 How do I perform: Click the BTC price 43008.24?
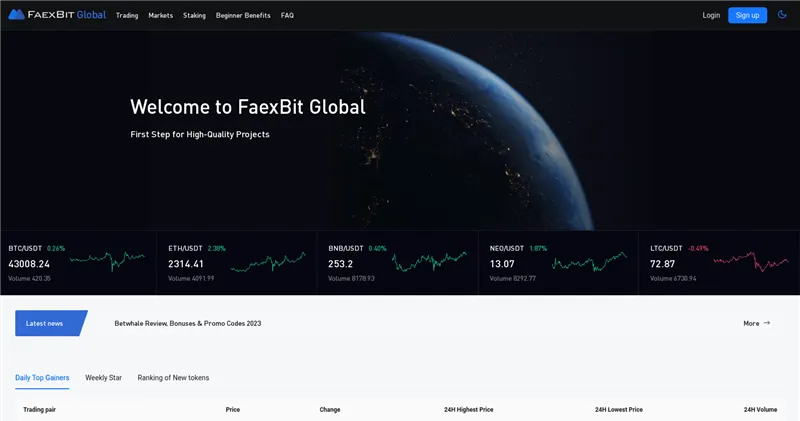coord(29,264)
